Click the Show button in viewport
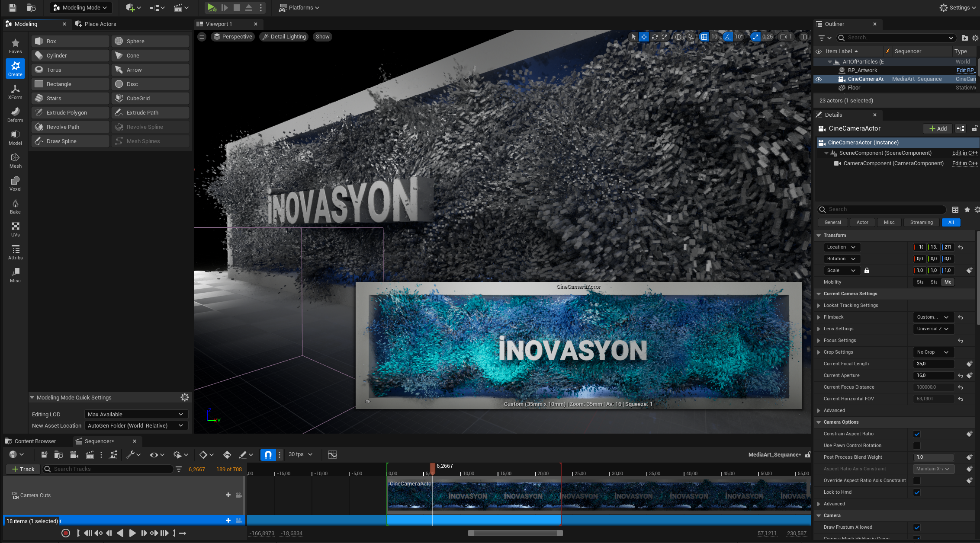Image resolution: width=980 pixels, height=543 pixels. [x=322, y=37]
